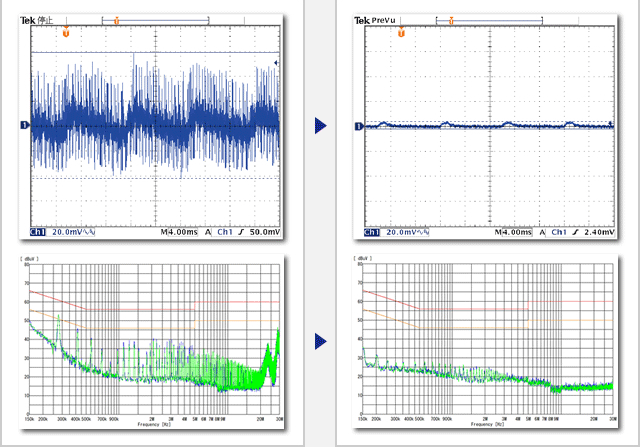Select the Ch1 label on the right scope
The height and width of the screenshot is (447, 640).
[x=372, y=232]
